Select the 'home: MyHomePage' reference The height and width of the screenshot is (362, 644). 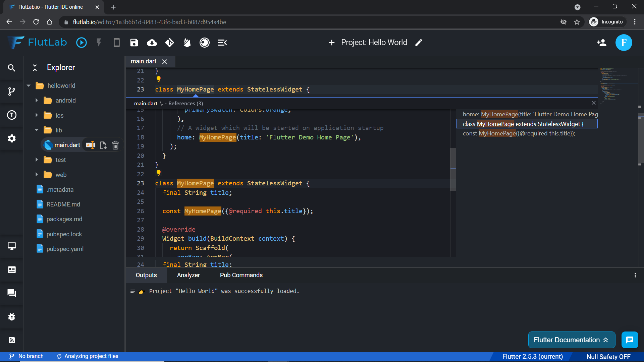click(x=527, y=114)
